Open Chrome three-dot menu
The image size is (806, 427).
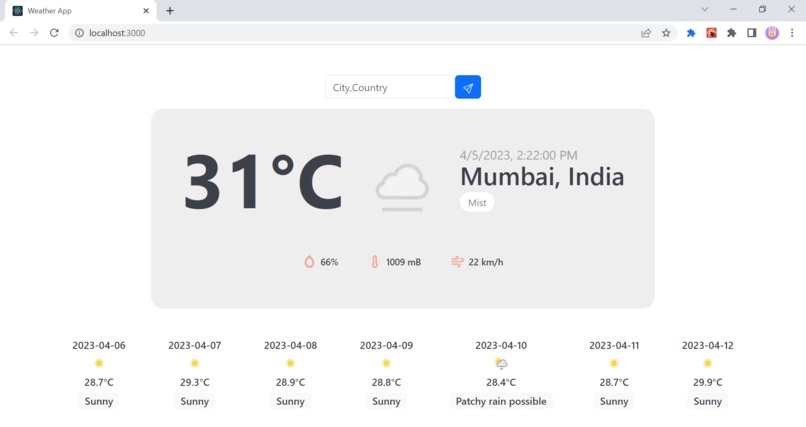(792, 33)
